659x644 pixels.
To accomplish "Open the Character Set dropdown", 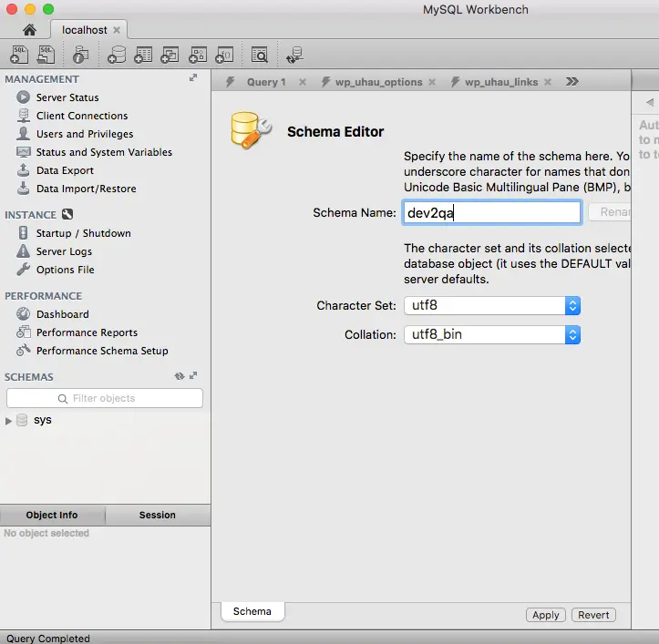I will point(492,305).
